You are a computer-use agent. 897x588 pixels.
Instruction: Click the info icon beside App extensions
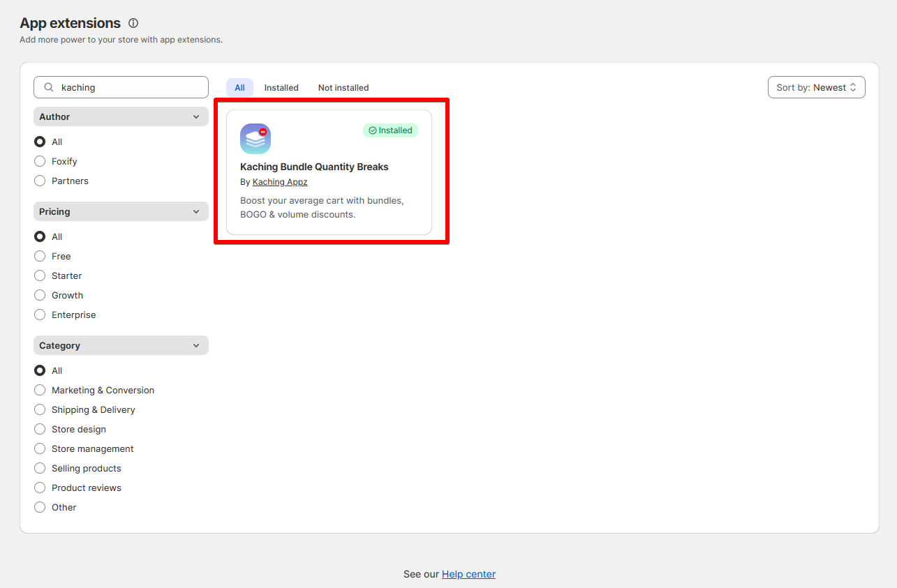pyautogui.click(x=133, y=23)
